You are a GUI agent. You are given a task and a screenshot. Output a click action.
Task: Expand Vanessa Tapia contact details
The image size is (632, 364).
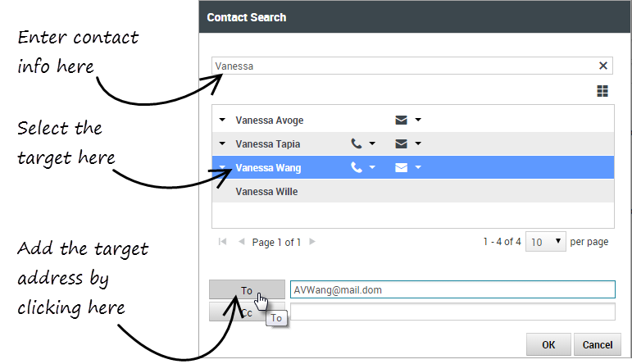pyautogui.click(x=222, y=144)
